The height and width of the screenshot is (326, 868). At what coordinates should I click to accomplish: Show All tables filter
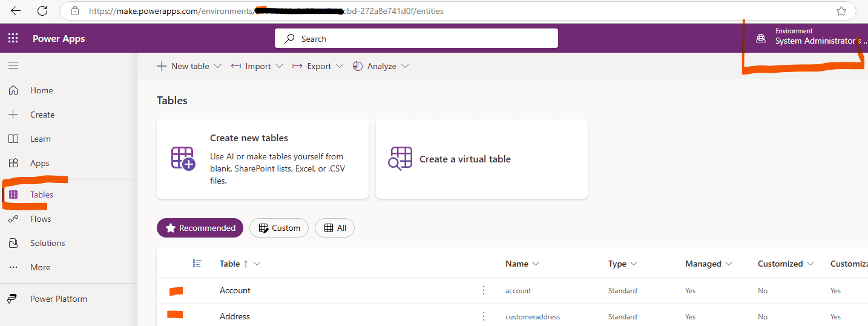pos(335,228)
